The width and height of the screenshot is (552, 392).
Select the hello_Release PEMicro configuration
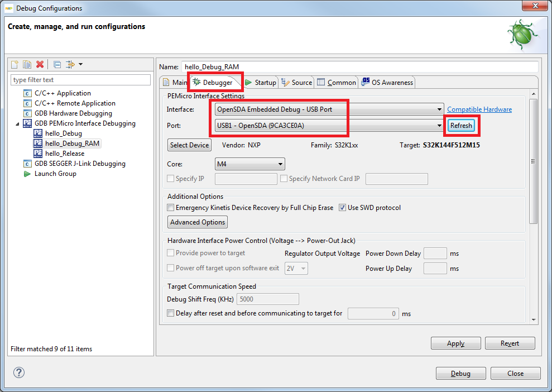click(65, 154)
